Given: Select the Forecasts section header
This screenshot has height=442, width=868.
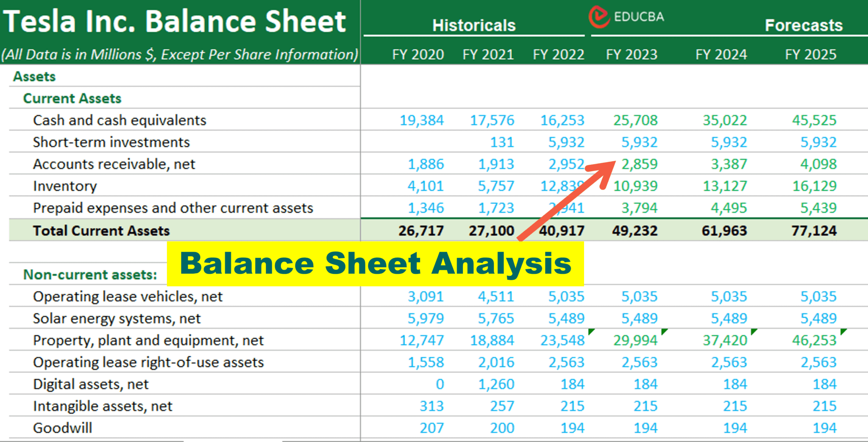Looking at the screenshot, I should point(803,25).
